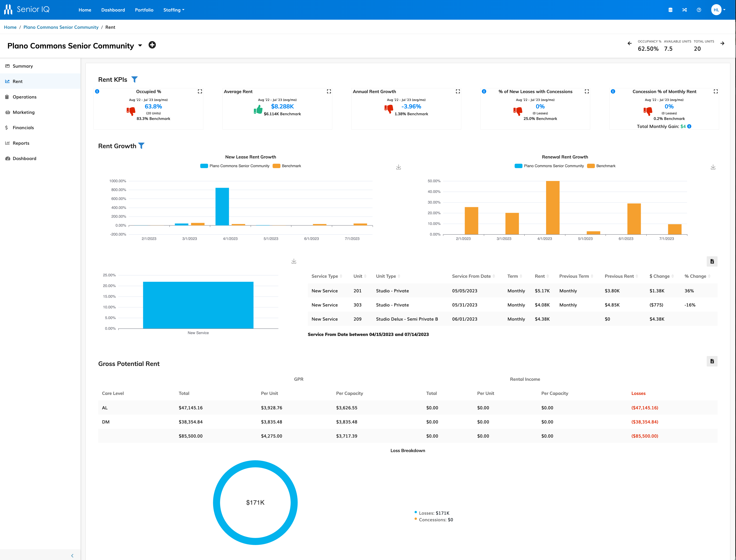
Task: Select the Reports item in the sidebar
Action: click(21, 143)
